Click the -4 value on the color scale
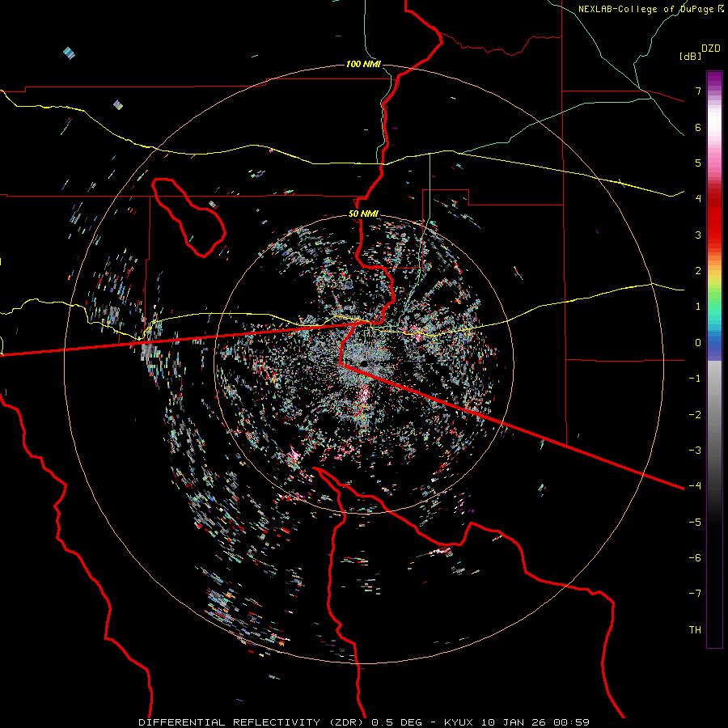Screen dimensions: 728x728 point(695,486)
